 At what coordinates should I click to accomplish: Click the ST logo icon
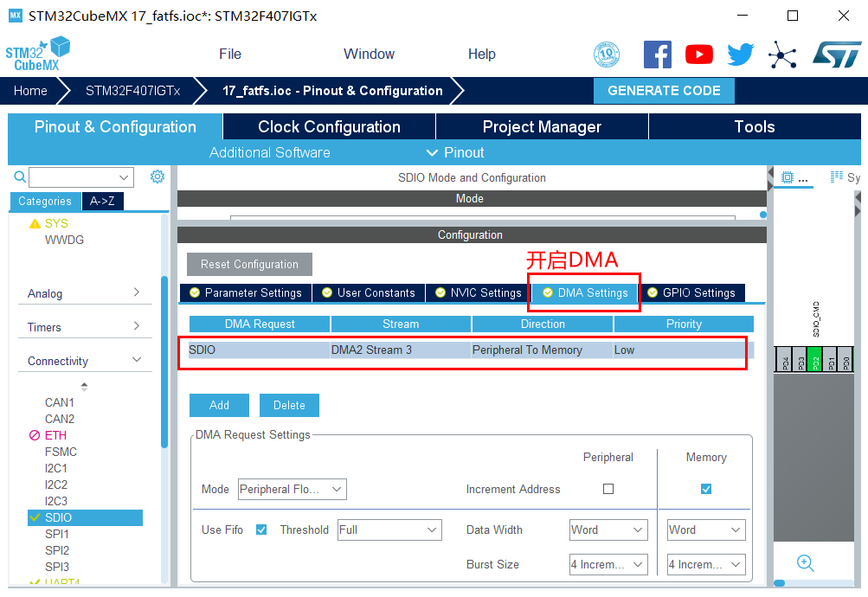(x=836, y=55)
